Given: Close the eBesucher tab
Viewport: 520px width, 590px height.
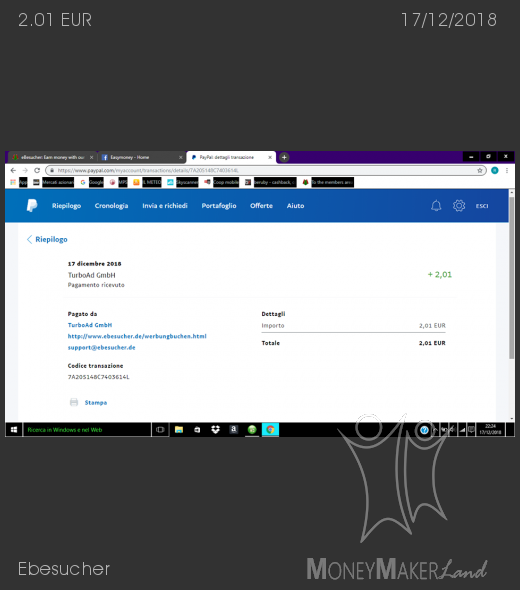Looking at the screenshot, I should (91, 157).
